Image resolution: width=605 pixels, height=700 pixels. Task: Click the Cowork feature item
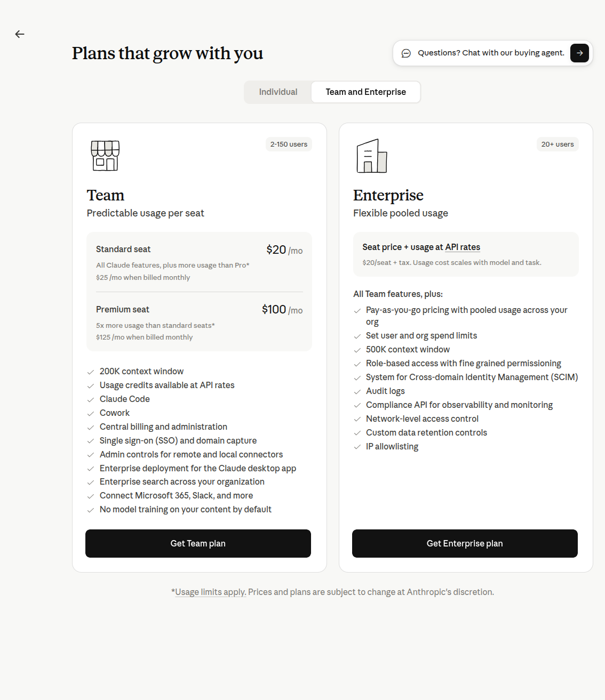pos(115,413)
